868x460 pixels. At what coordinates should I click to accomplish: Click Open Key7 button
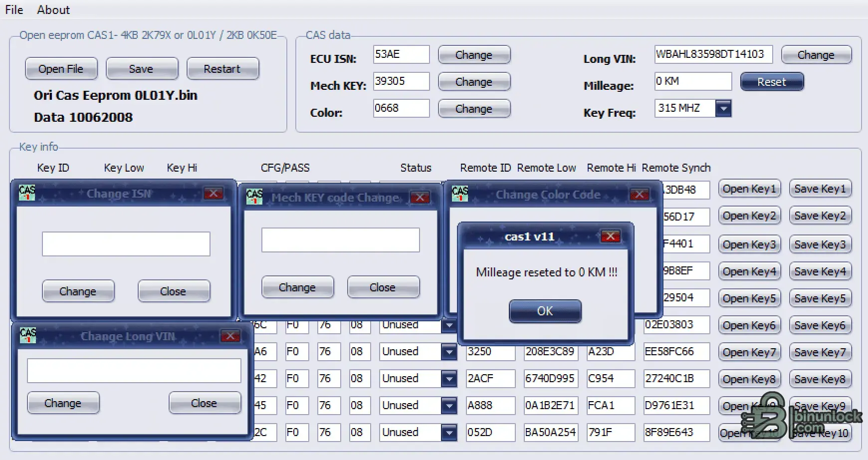pyautogui.click(x=749, y=352)
